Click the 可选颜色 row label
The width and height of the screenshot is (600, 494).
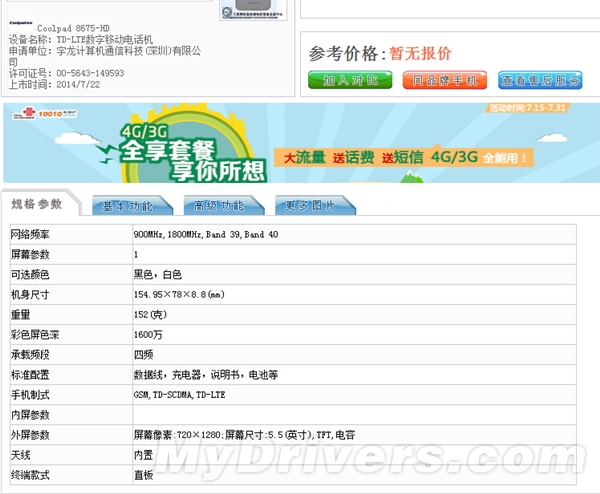(30, 274)
